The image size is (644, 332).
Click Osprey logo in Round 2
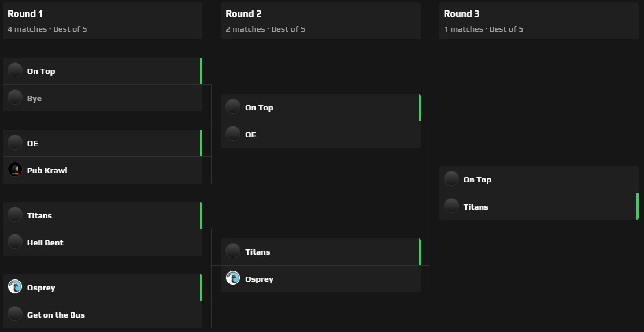click(233, 278)
